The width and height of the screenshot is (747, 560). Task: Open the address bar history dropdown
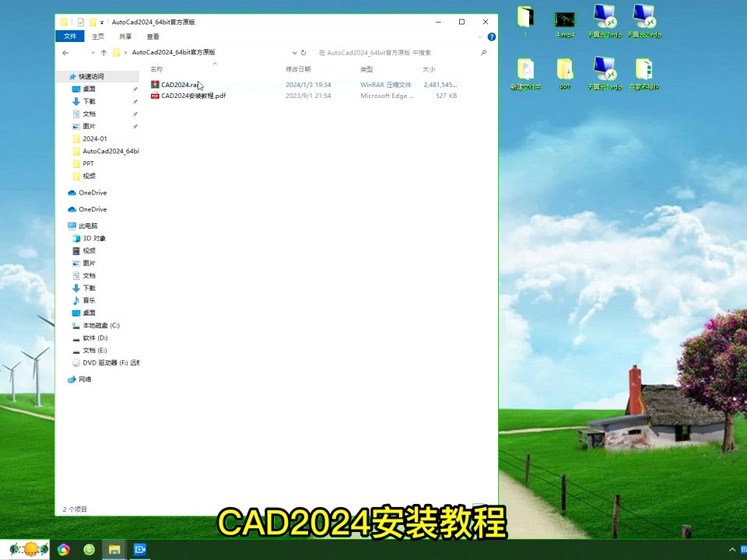coord(293,52)
